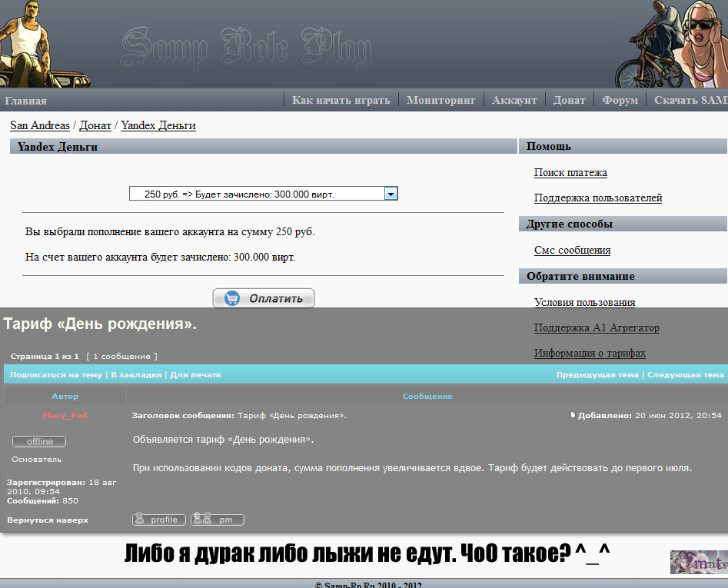Click the Тариф «День рождения» topic title
The image size is (728, 588).
click(100, 324)
